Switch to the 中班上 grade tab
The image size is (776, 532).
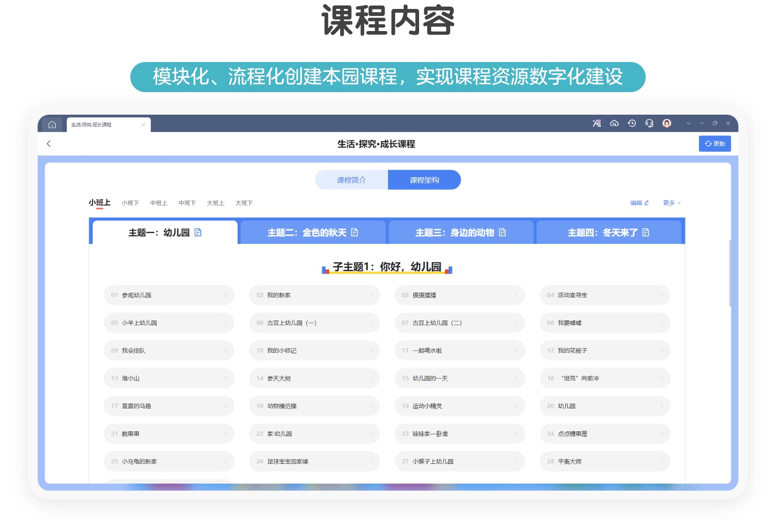(x=158, y=203)
